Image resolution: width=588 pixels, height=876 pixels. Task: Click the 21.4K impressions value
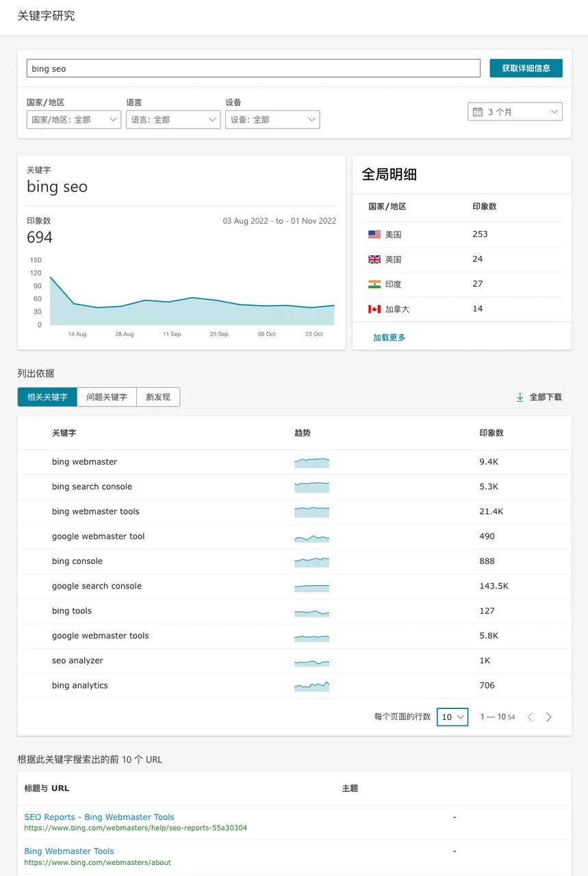pyautogui.click(x=491, y=511)
